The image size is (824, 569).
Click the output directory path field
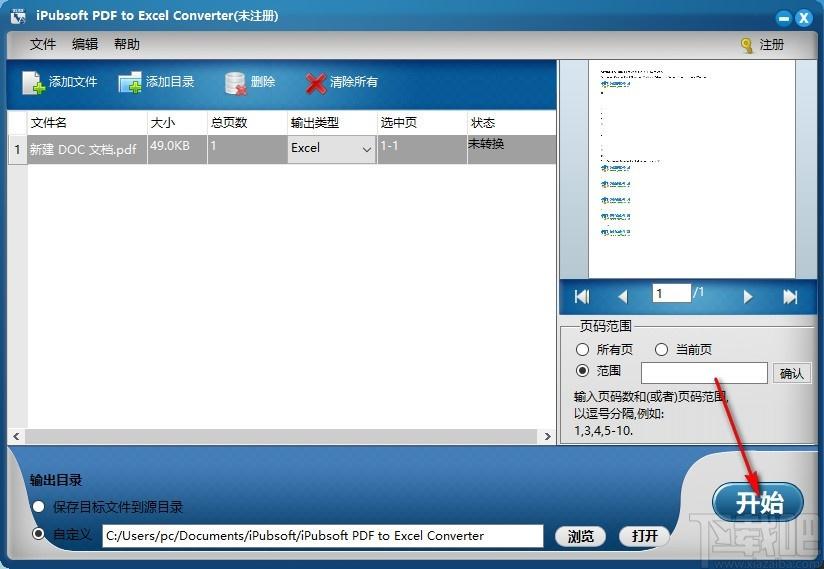point(323,536)
